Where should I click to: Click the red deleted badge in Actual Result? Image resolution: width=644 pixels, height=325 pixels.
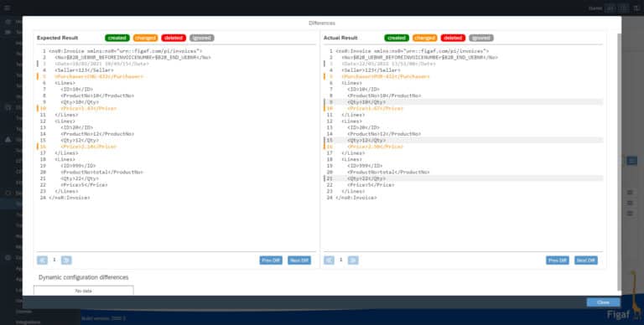pyautogui.click(x=453, y=38)
